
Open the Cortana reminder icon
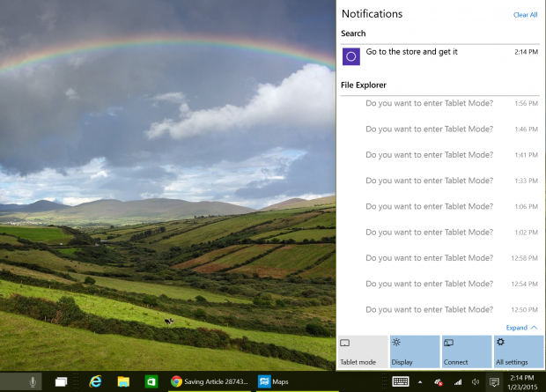click(351, 56)
